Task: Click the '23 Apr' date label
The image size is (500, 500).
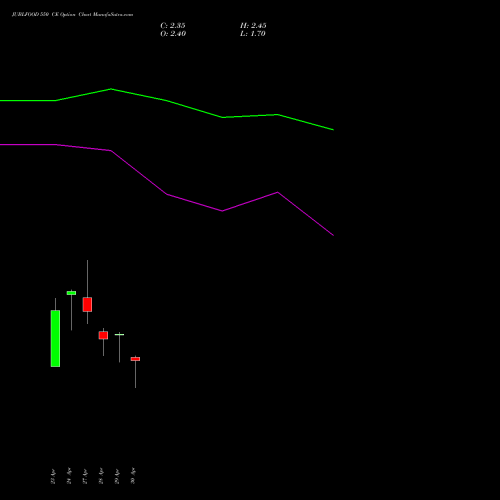Action: click(53, 476)
